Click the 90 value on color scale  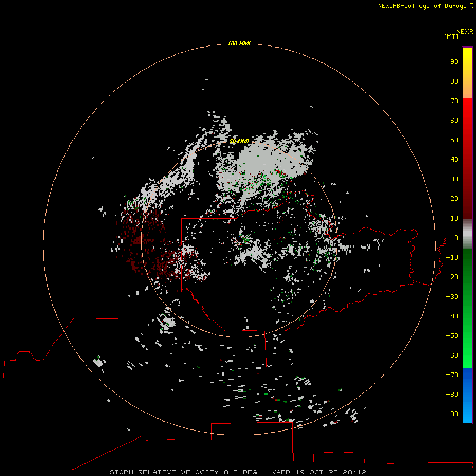(x=454, y=62)
